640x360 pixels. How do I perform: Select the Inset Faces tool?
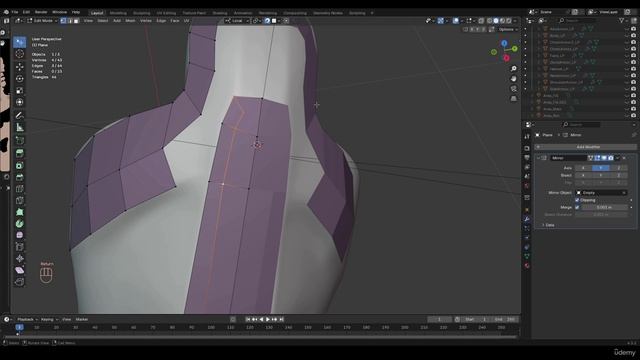point(20,165)
